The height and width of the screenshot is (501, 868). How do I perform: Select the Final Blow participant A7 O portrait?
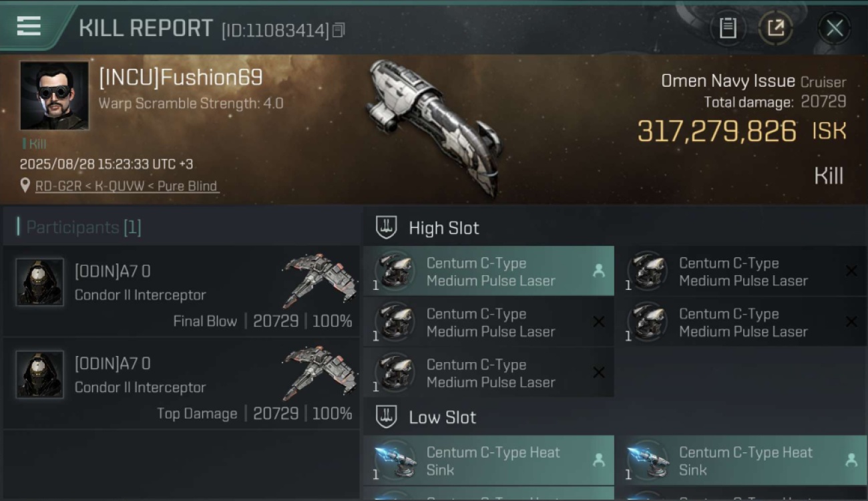pyautogui.click(x=40, y=282)
